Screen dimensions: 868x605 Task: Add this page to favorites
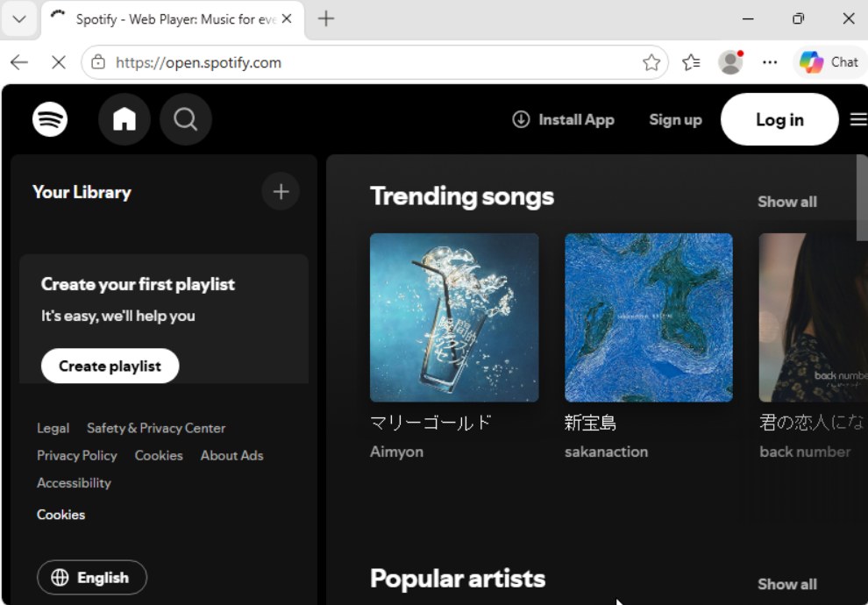coord(651,62)
